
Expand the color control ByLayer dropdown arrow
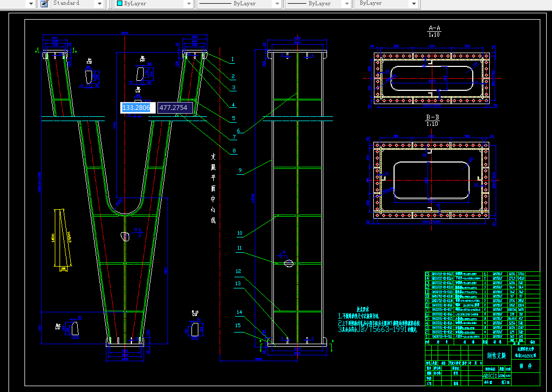pos(189,4)
